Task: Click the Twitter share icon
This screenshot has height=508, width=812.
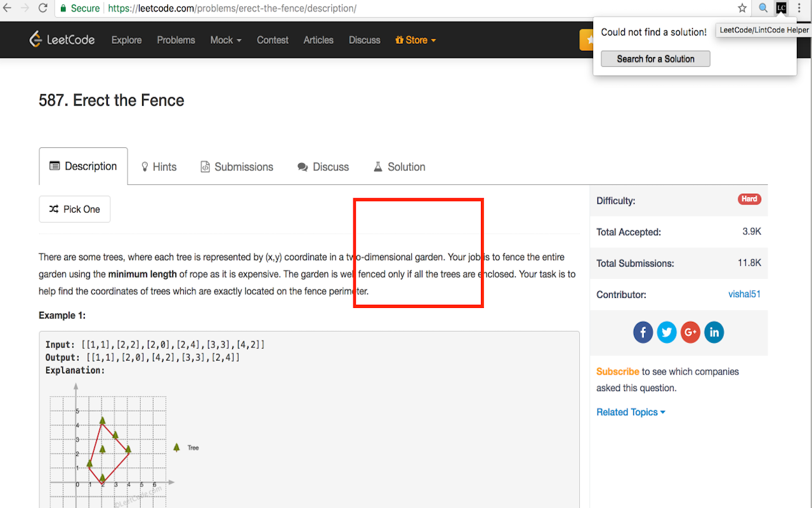Action: pos(667,332)
